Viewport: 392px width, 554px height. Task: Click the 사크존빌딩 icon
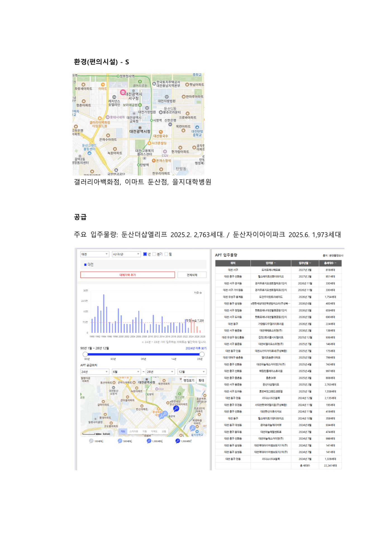149,143
